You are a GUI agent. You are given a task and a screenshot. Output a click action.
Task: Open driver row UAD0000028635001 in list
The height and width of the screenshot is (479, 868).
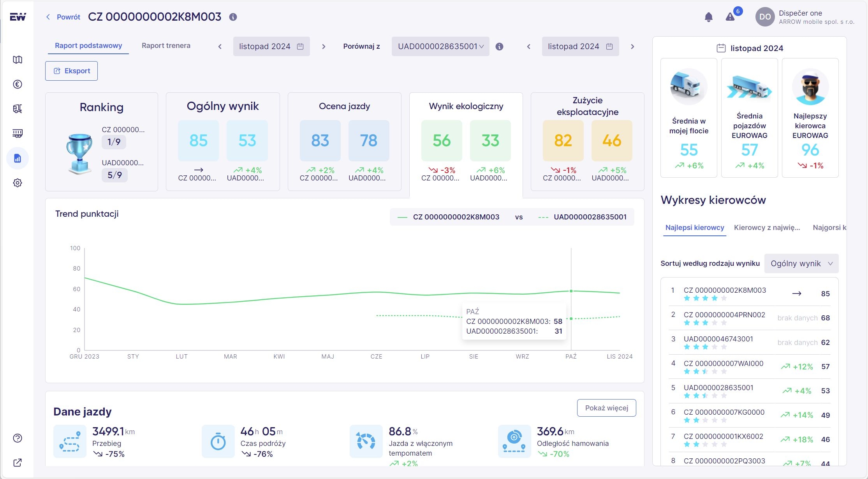pyautogui.click(x=750, y=391)
